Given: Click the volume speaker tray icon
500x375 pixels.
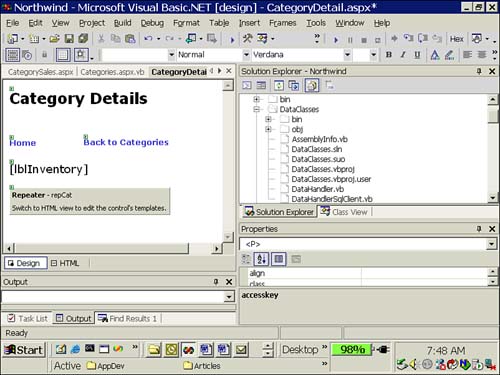Looking at the screenshot, I should pyautogui.click(x=413, y=364).
